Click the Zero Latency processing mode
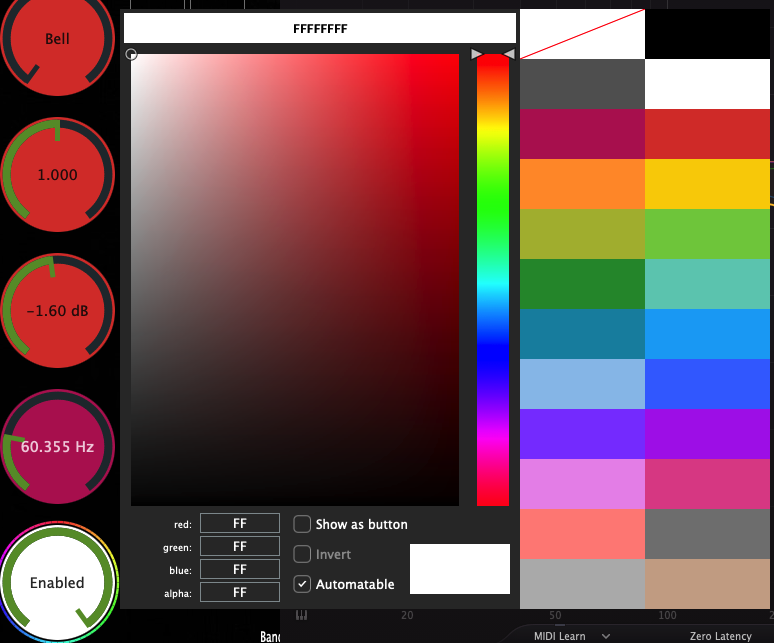Screen dimensions: 774x643 (x=720, y=636)
